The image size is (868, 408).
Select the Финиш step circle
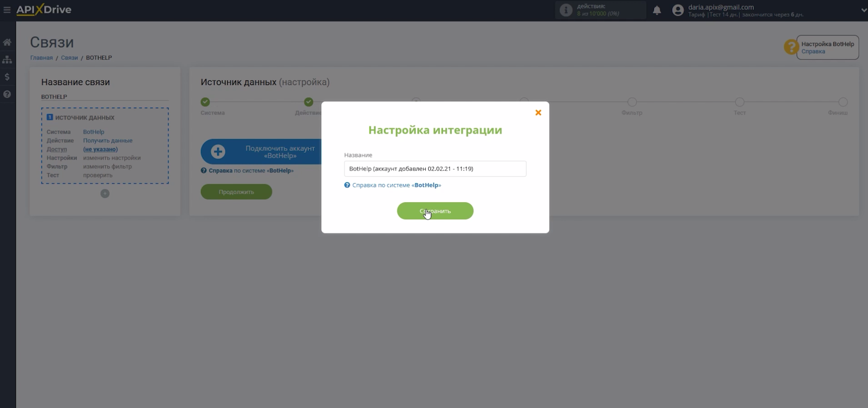(x=843, y=102)
